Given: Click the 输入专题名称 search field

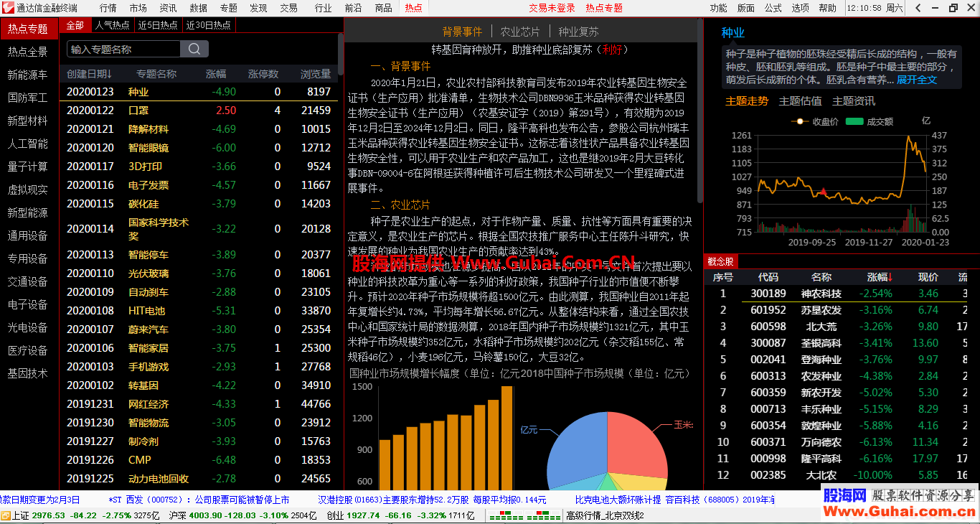Looking at the screenshot, I should pos(123,49).
